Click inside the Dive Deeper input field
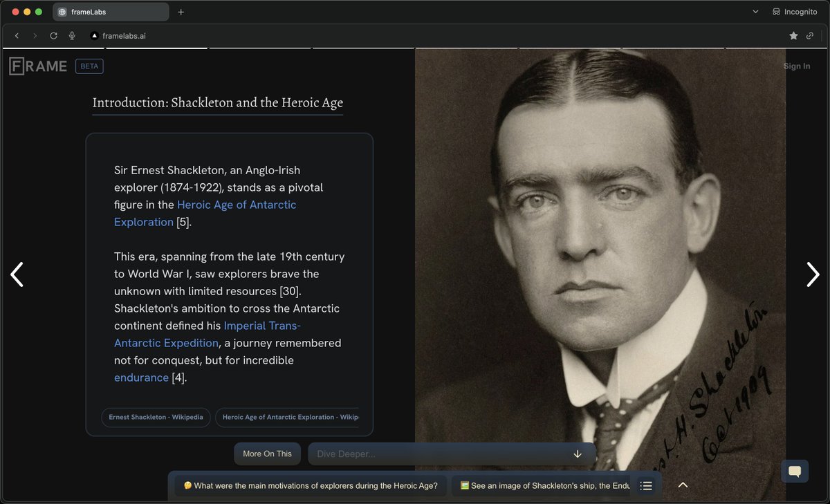 (x=429, y=454)
